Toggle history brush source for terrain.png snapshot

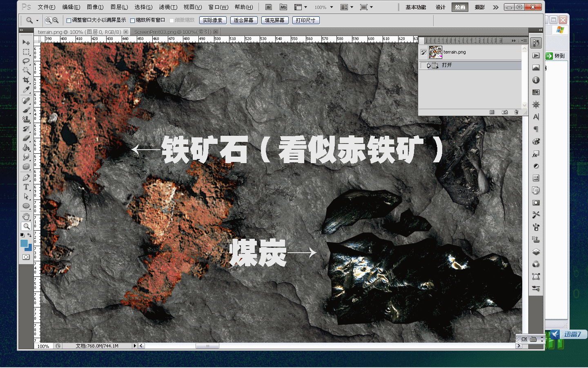424,52
